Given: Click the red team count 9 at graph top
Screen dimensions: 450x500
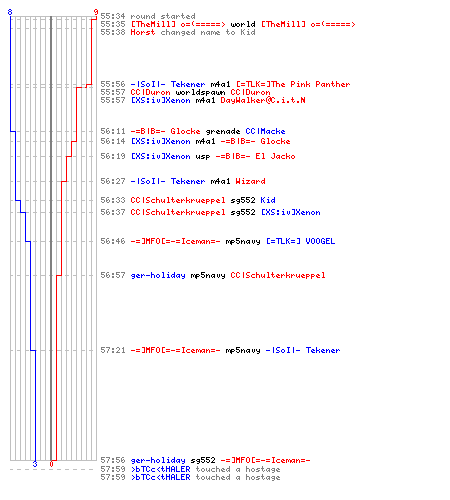Looking at the screenshot, I should 96,12.
